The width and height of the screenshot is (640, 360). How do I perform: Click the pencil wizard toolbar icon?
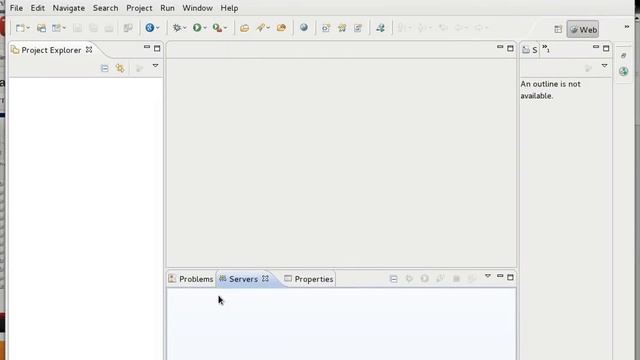(x=260, y=28)
